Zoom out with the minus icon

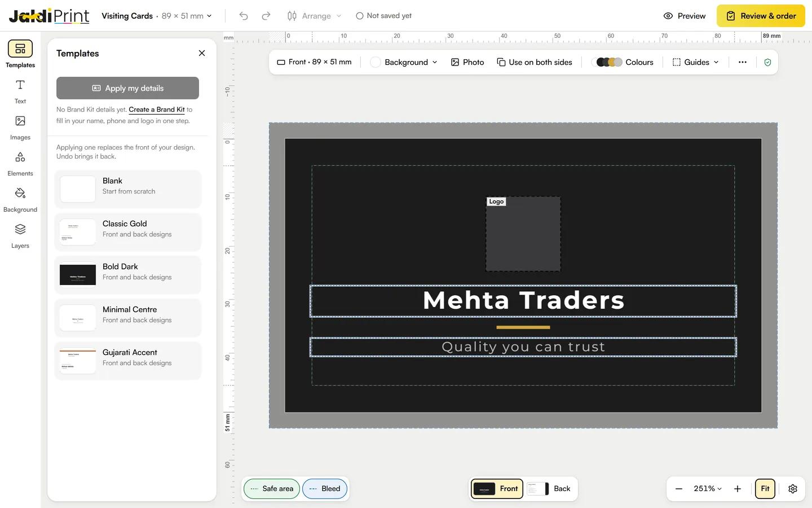(x=679, y=489)
